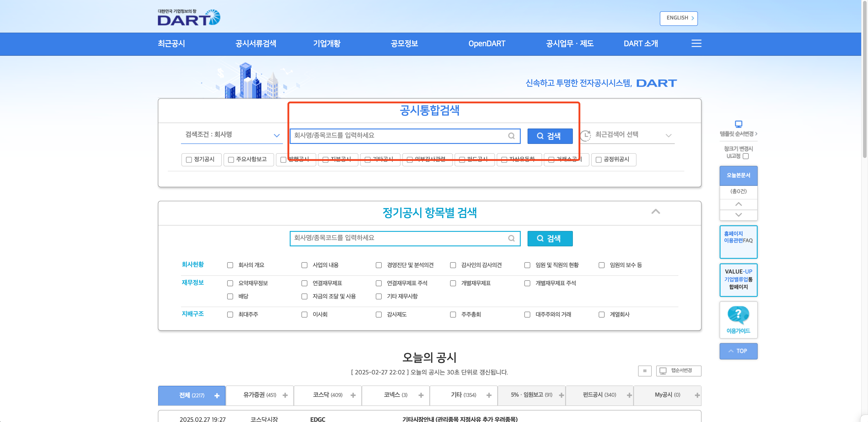This screenshot has height=422, width=868.
Task: Click magnifier icon in 공시통합검색 input
Action: tap(511, 136)
